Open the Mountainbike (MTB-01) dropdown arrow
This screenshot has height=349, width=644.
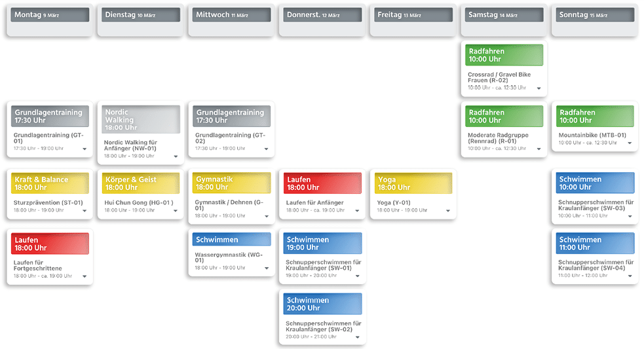pos(630,143)
